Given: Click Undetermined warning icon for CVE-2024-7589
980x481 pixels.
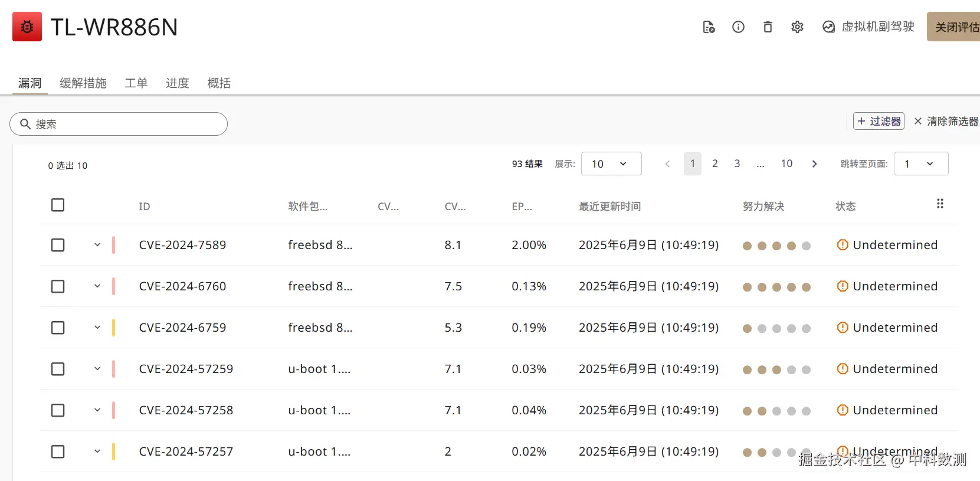Looking at the screenshot, I should 843,244.
